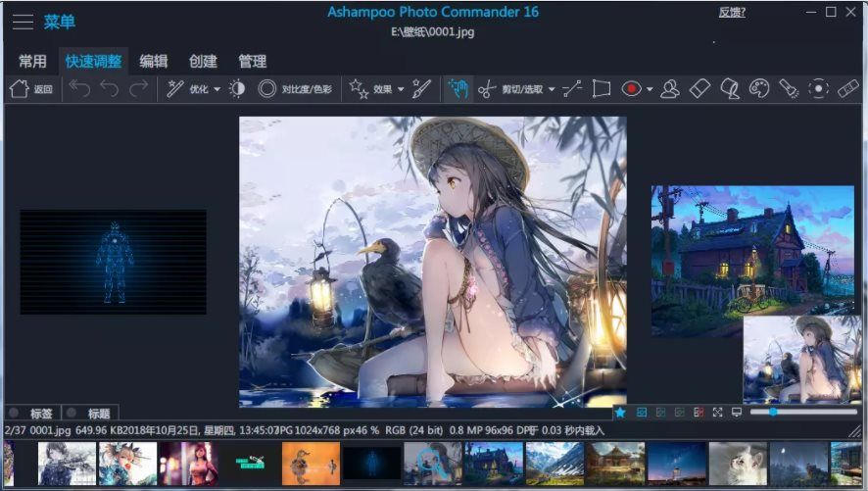868x491 pixels.
Task: Click the blue star favorite icon
Action: click(620, 413)
